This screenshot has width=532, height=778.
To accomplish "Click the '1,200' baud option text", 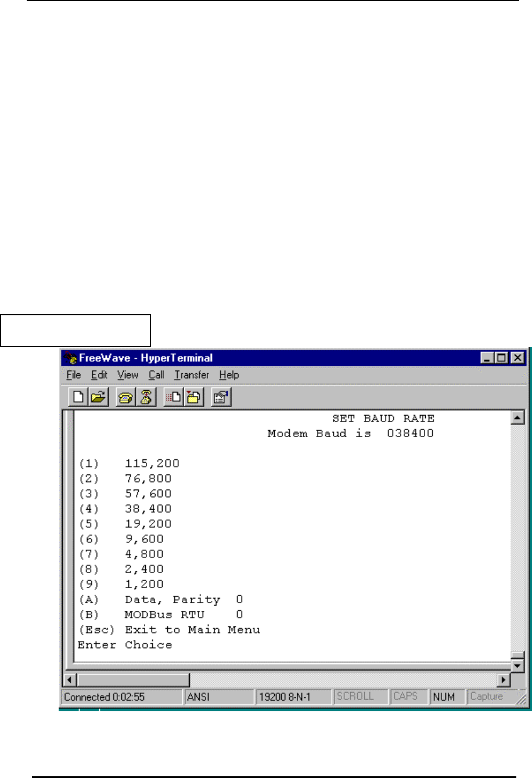I will point(144,584).
